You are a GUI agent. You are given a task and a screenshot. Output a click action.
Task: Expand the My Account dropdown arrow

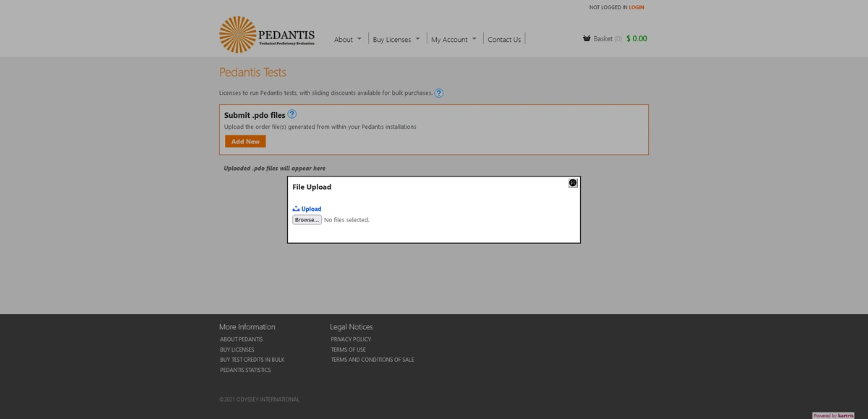tap(474, 39)
